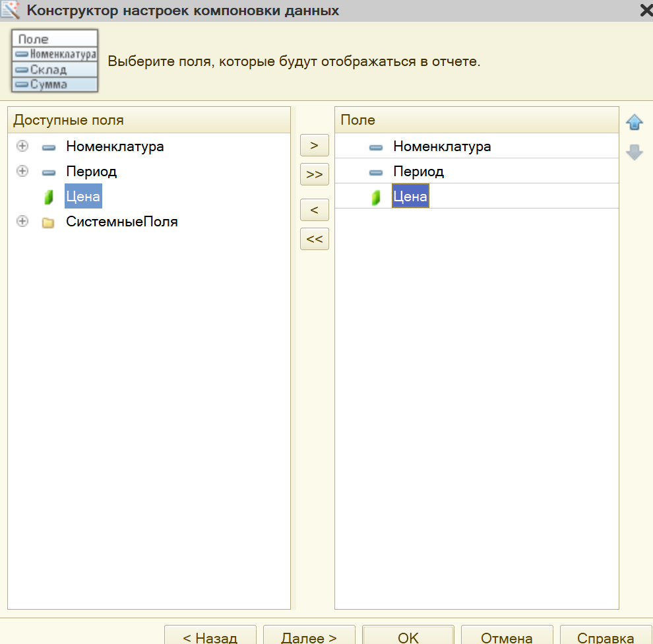This screenshot has height=644, width=653.
Task: Select Цена in Доступные поля list
Action: pos(83,196)
